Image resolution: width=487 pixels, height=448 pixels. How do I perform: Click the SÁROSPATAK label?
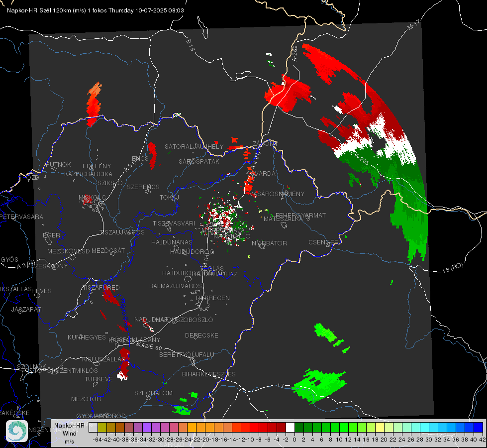pos(199,161)
